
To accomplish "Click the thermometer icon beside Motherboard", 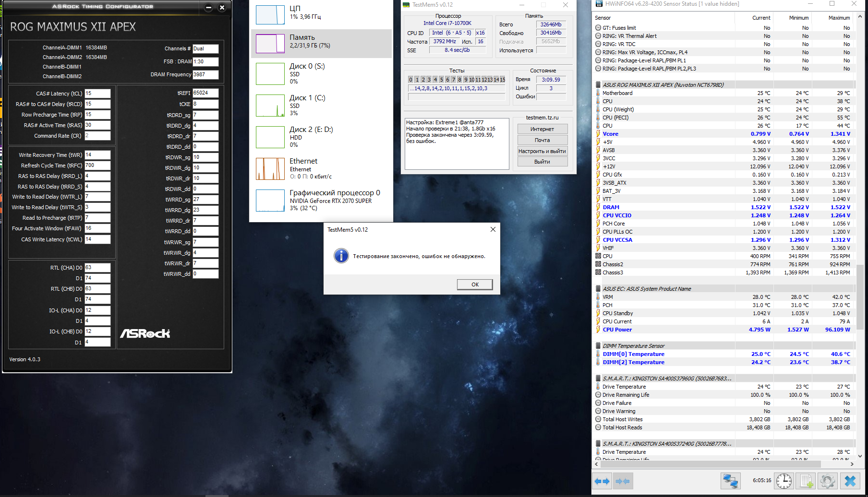I will point(598,93).
